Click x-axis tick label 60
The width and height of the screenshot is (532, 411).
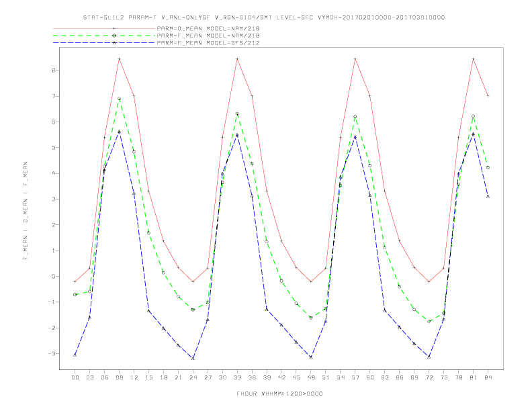point(370,377)
